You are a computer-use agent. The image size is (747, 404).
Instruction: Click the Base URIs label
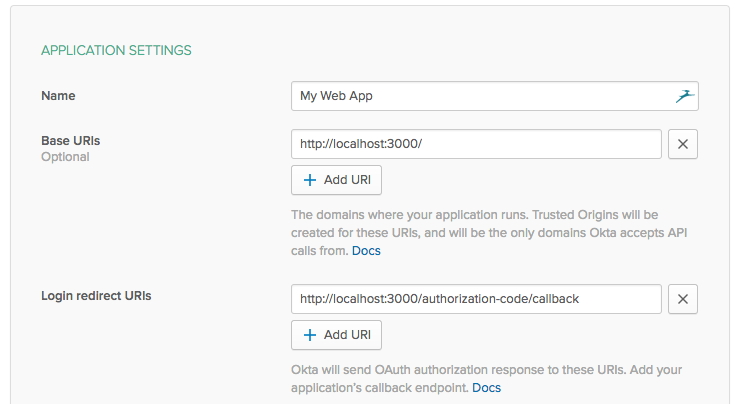click(x=70, y=141)
